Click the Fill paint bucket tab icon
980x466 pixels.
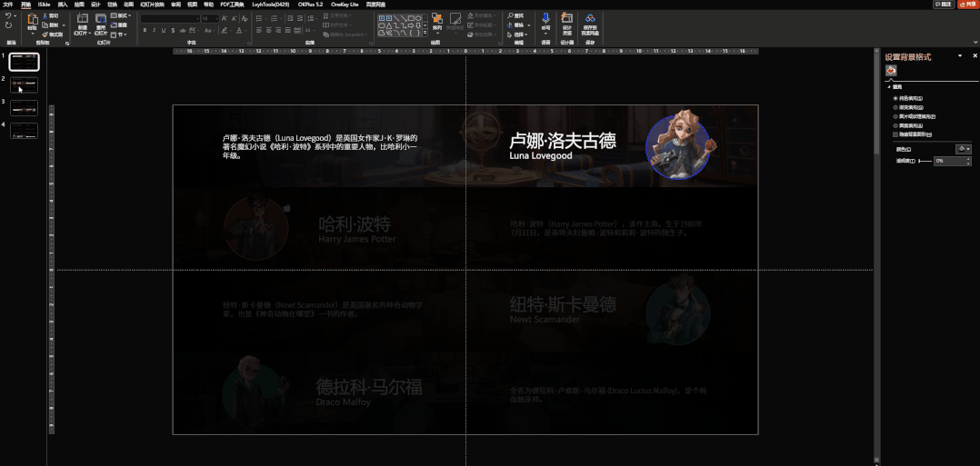tap(891, 71)
